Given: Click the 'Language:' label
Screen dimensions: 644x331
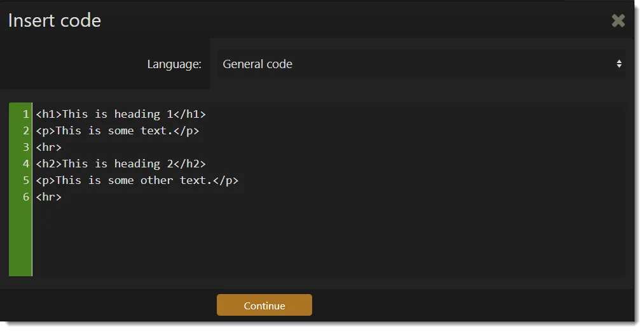Looking at the screenshot, I should [174, 64].
